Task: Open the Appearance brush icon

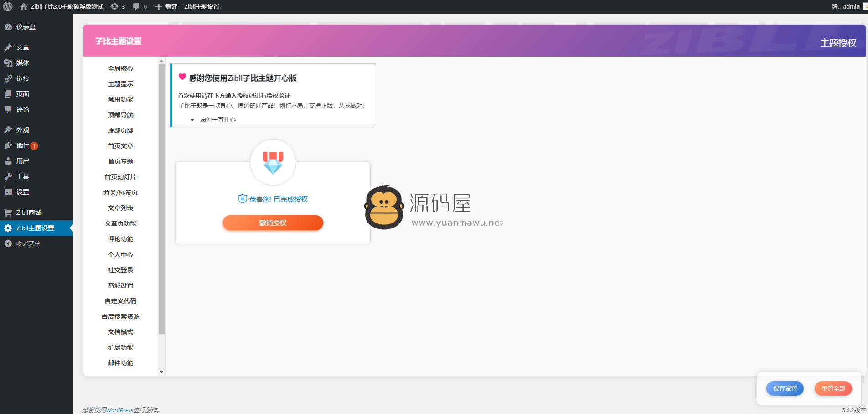Action: point(8,130)
